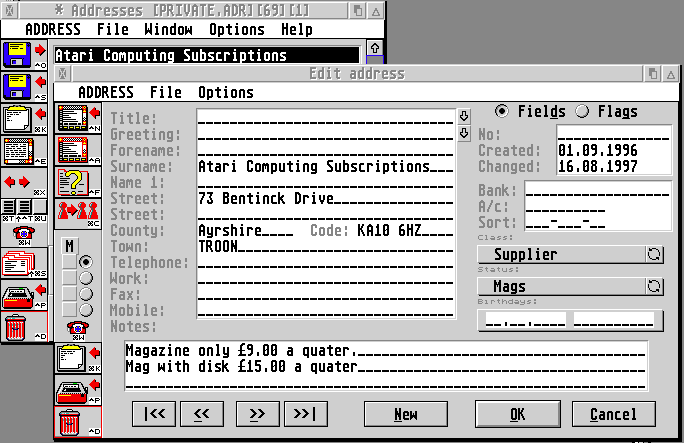The image size is (684, 443).
Task: Click into the Bank field
Action: point(597,190)
